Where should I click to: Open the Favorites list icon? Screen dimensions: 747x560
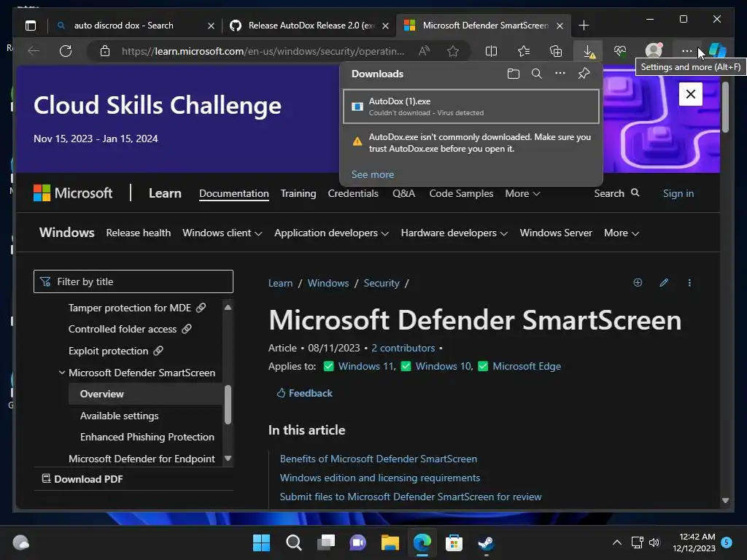point(524,51)
